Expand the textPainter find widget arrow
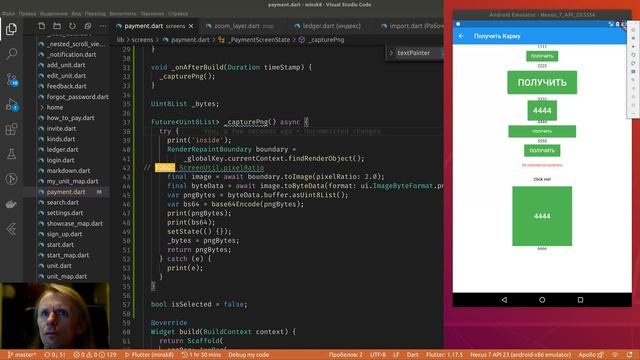This screenshot has width=640, height=360. [x=391, y=53]
